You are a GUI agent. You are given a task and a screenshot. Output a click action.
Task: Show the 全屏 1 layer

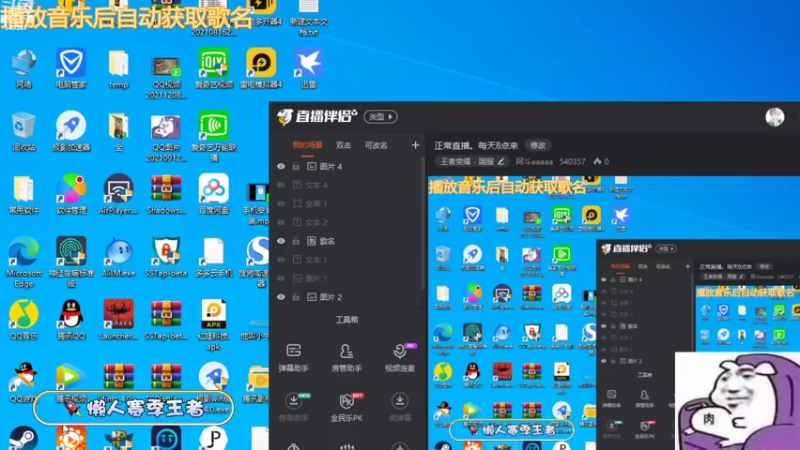click(x=281, y=204)
